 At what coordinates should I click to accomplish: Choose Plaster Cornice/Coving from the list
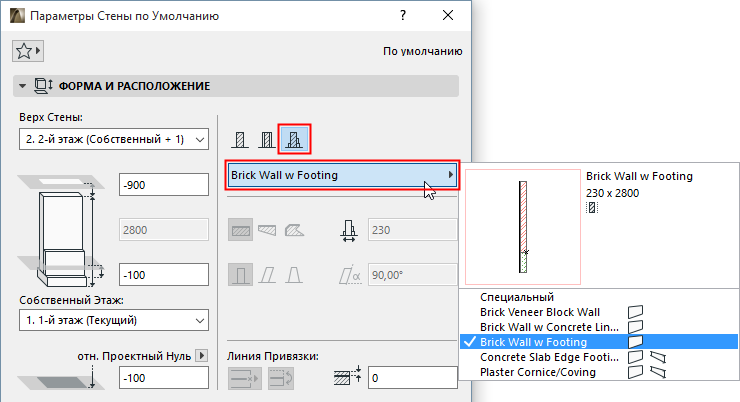pyautogui.click(x=540, y=372)
